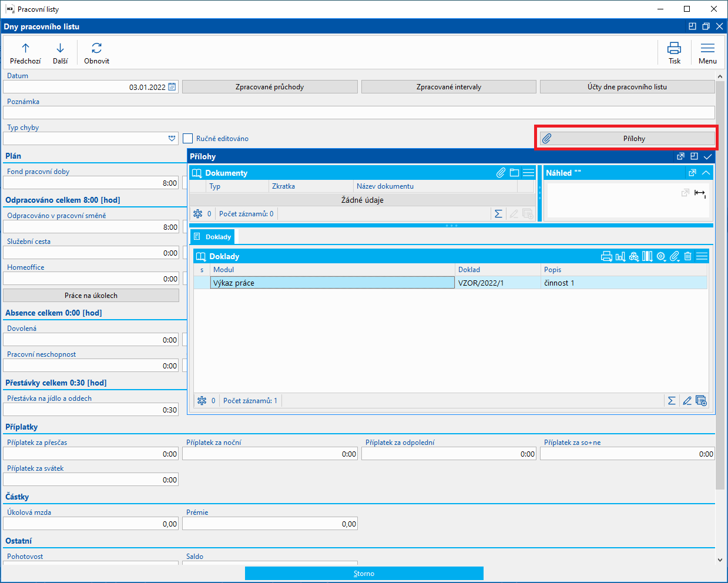Click the add-to-list icon in the Doklady footer
Screen dimensions: 728x583
point(701,401)
